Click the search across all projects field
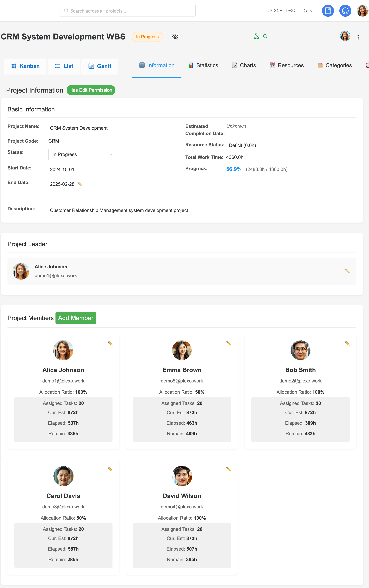The width and height of the screenshot is (369, 588). (x=127, y=11)
